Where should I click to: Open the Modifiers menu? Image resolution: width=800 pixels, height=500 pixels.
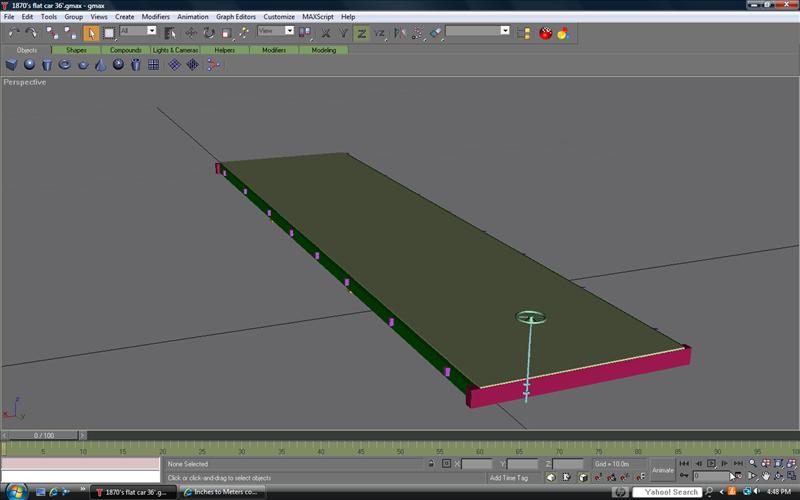(155, 17)
